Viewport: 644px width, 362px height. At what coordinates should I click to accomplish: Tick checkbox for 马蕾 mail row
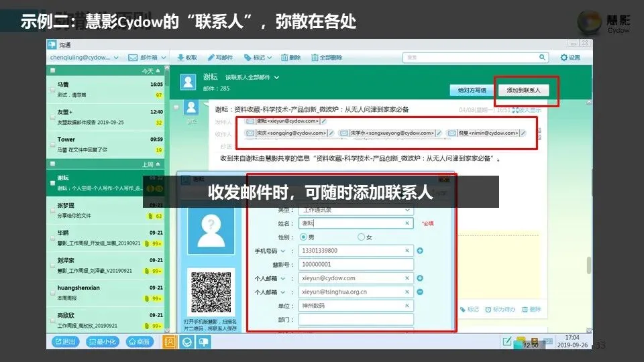(52, 90)
